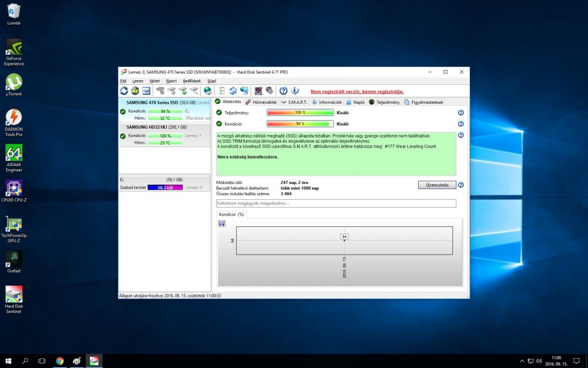The image size is (588, 368).
Task: Click the blue arrows envelope toolbar icon
Action: (x=233, y=90)
